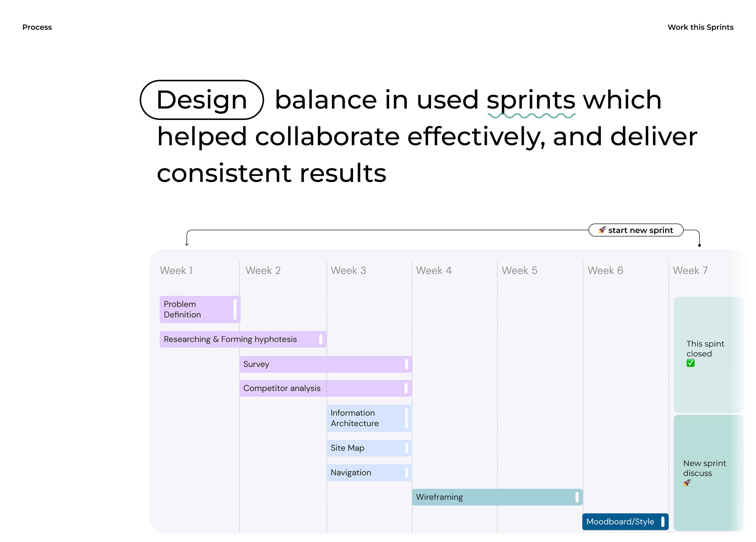This screenshot has width=756, height=542.
Task: Click the rocket icon in start new sprint
Action: [602, 230]
